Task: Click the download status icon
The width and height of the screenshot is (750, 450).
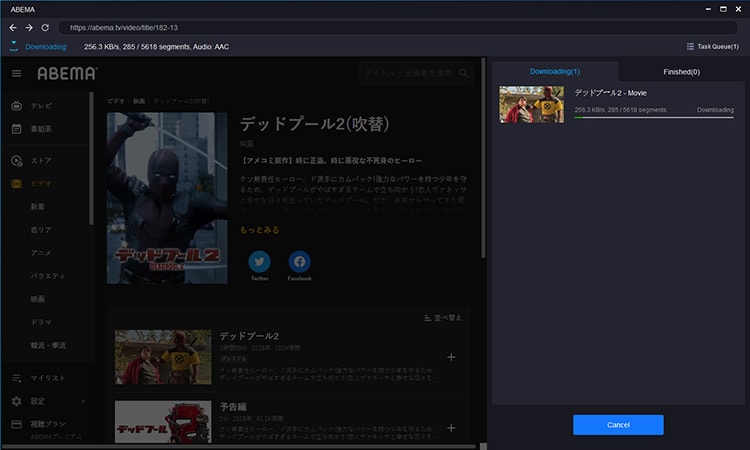Action: click(x=13, y=46)
